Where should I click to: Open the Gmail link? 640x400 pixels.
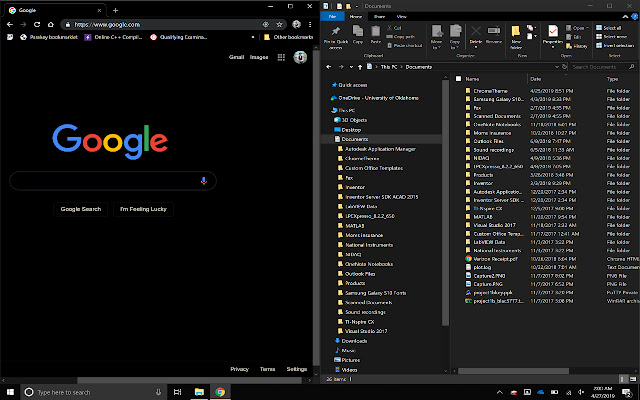coord(236,57)
